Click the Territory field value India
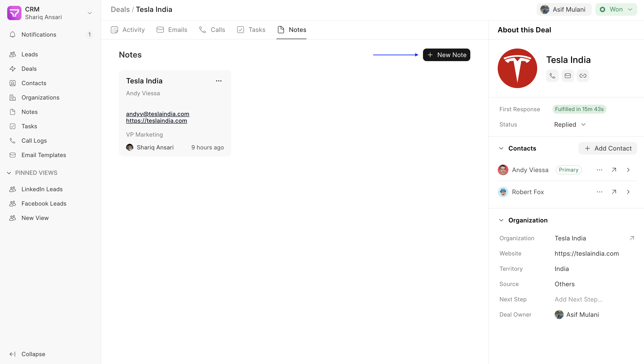The image size is (644, 364). coord(561,269)
